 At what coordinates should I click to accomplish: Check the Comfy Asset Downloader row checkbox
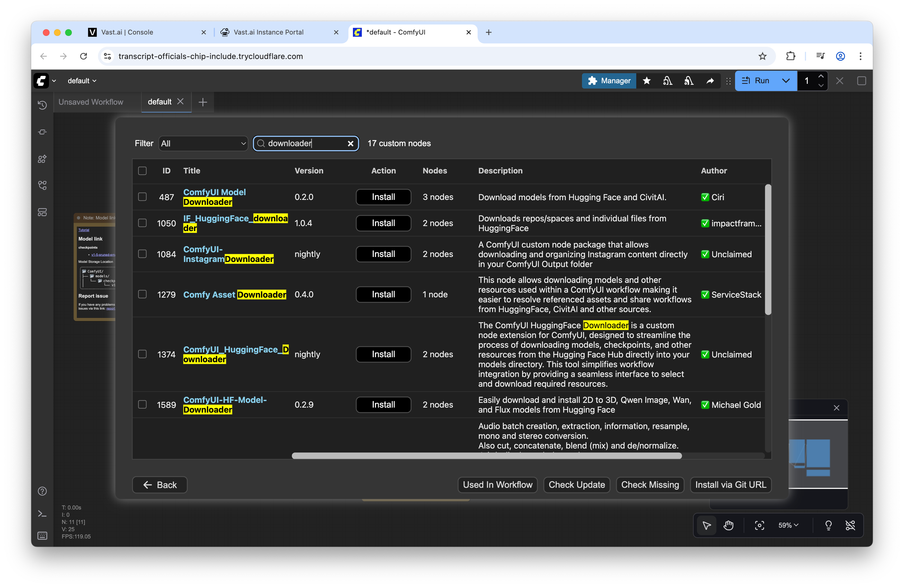[x=143, y=294]
